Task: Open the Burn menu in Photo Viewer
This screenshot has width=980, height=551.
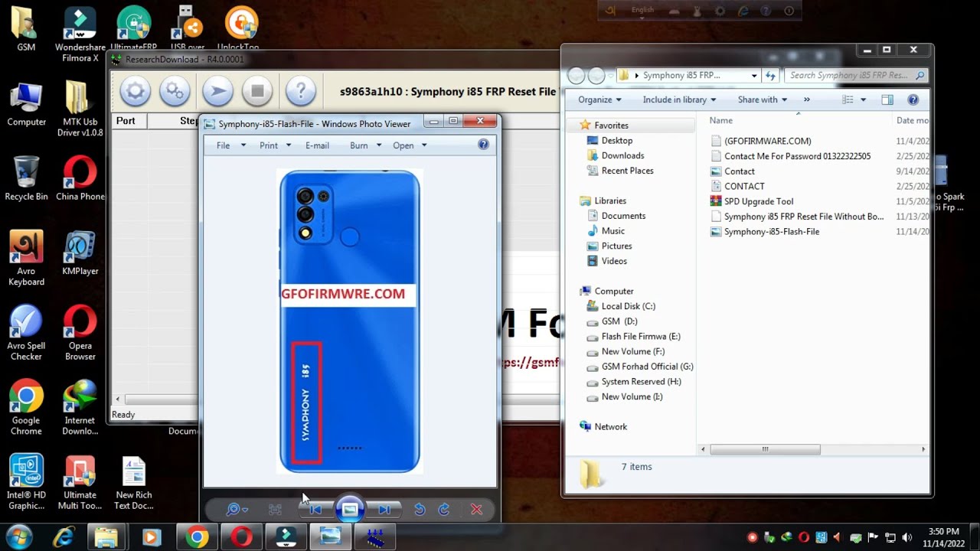Action: (x=367, y=145)
